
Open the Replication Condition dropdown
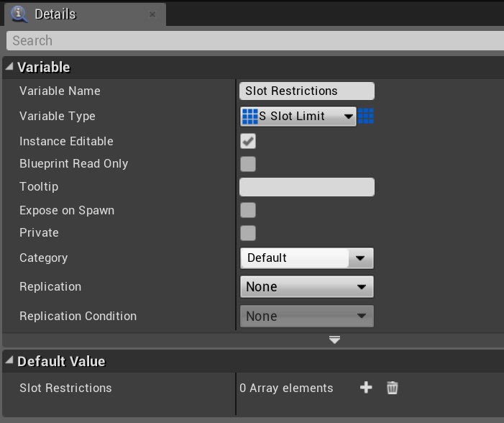click(x=306, y=316)
